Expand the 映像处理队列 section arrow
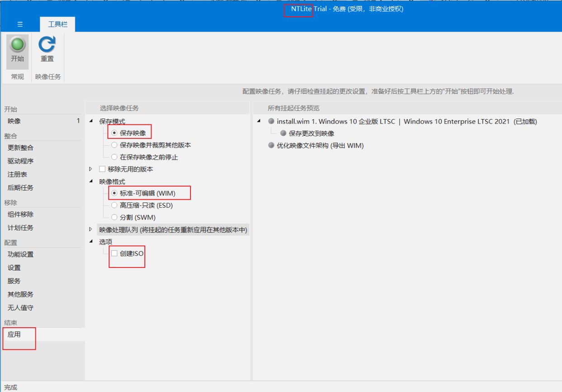 tap(91, 230)
